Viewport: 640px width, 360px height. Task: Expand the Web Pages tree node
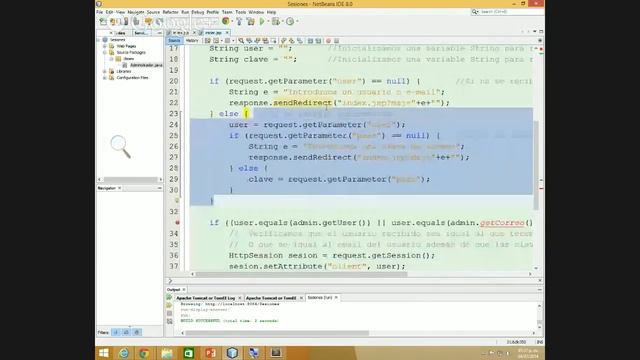(105, 46)
